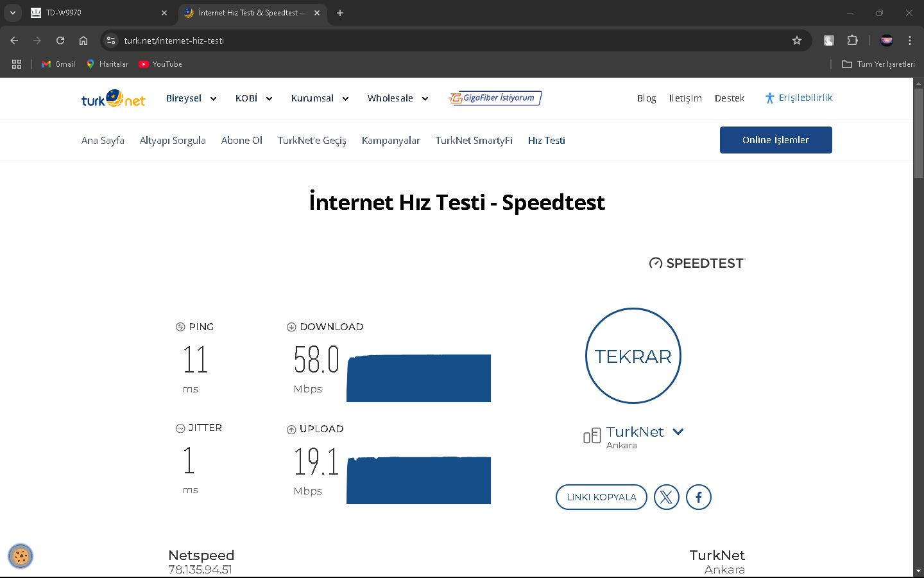Click the 19.1 upload speed value
Image resolution: width=924 pixels, height=578 pixels.
coord(316,461)
